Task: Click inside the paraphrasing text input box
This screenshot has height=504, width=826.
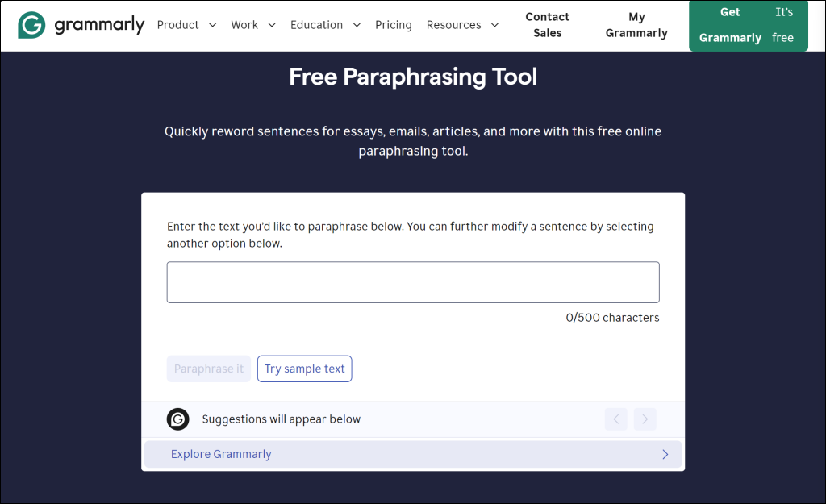Action: pyautogui.click(x=412, y=281)
